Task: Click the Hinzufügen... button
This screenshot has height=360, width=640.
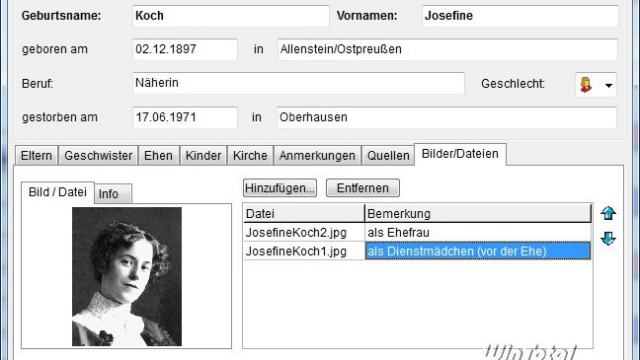Action: (280, 188)
